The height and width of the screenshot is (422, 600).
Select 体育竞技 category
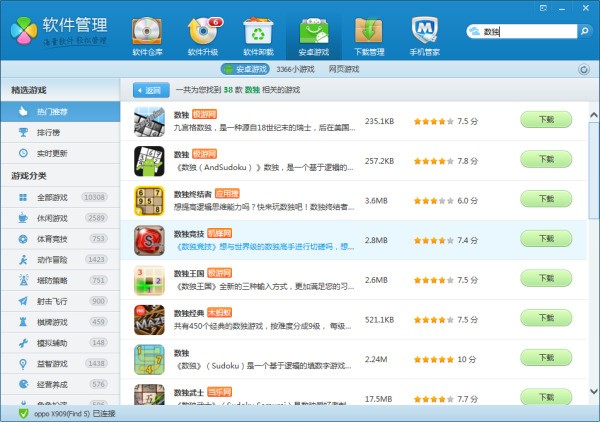(x=60, y=239)
